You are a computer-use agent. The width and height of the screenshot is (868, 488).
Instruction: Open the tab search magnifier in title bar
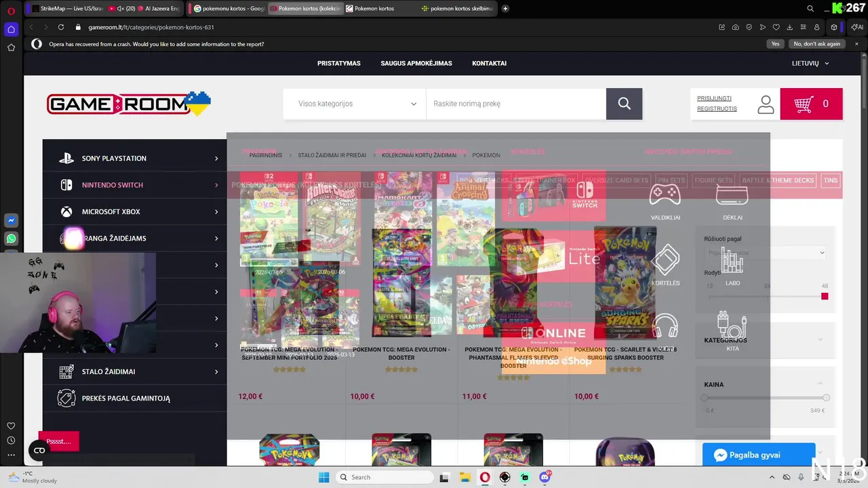coord(810,9)
